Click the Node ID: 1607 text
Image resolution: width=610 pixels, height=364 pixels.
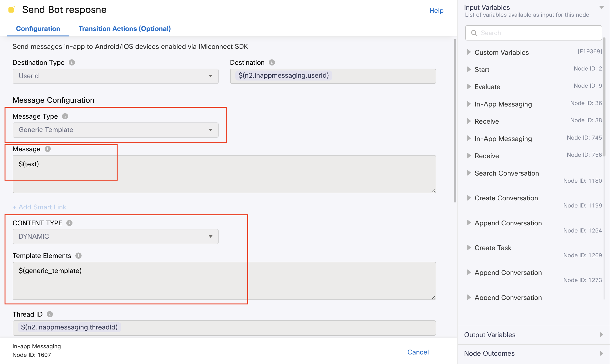coord(32,355)
